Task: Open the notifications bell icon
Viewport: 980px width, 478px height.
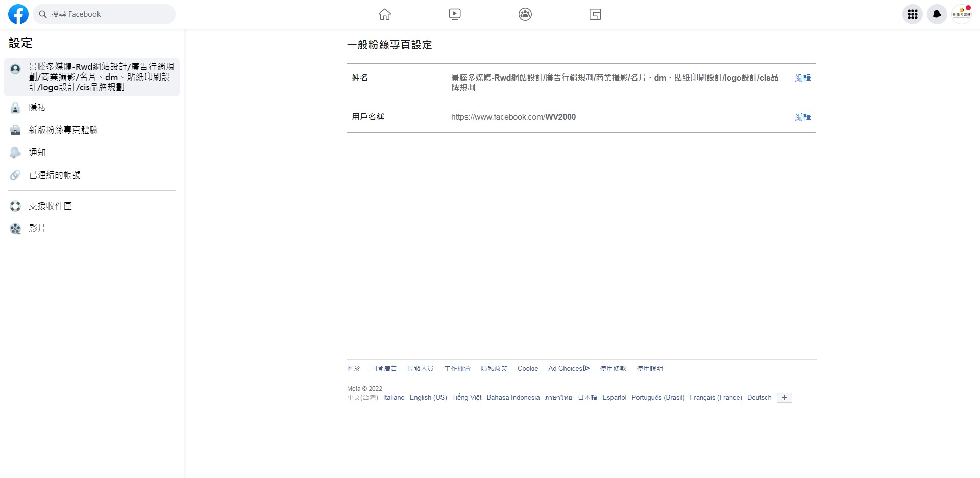Action: (x=937, y=14)
